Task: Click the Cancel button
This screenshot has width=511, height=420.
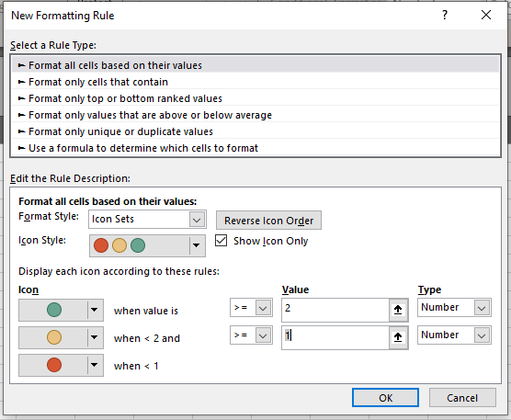Action: tap(462, 398)
